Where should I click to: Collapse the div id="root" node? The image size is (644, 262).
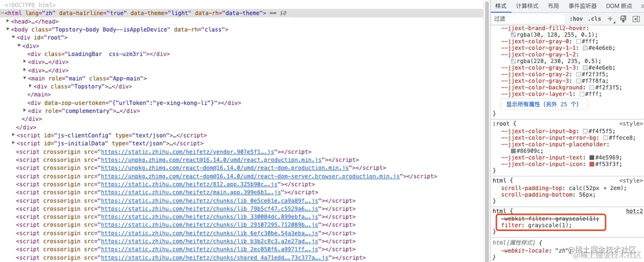(x=14, y=37)
